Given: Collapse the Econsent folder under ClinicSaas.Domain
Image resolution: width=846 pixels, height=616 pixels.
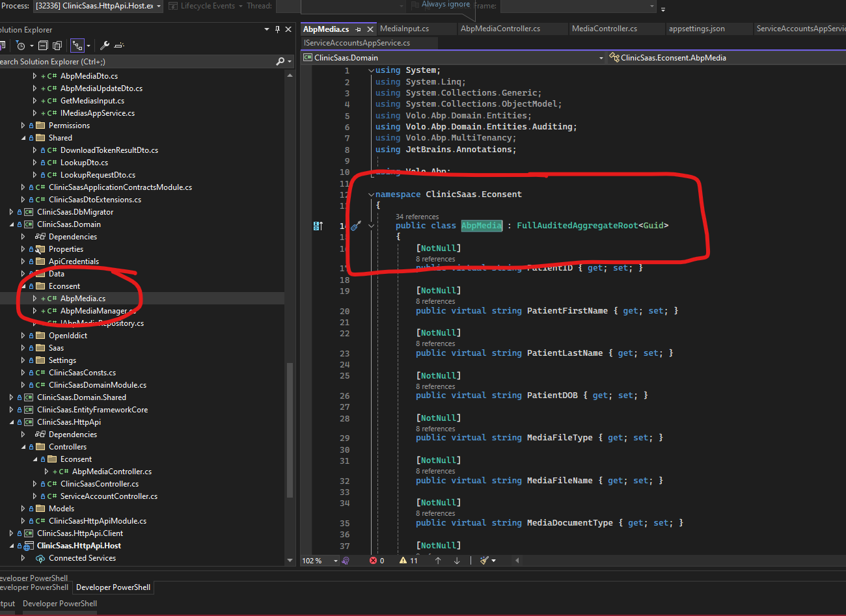Looking at the screenshot, I should [23, 286].
